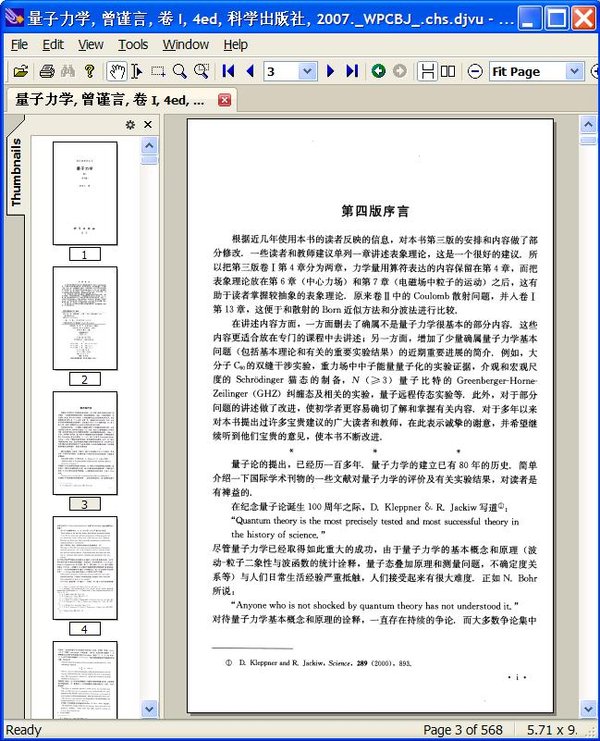Click the highlighted page number label 3
This screenshot has width=600, height=741.
pyautogui.click(x=85, y=504)
